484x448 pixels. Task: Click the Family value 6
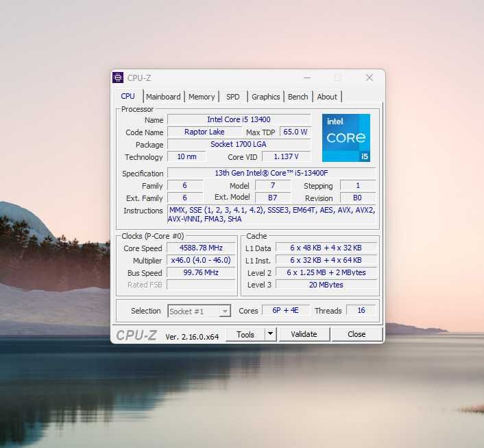click(x=185, y=185)
